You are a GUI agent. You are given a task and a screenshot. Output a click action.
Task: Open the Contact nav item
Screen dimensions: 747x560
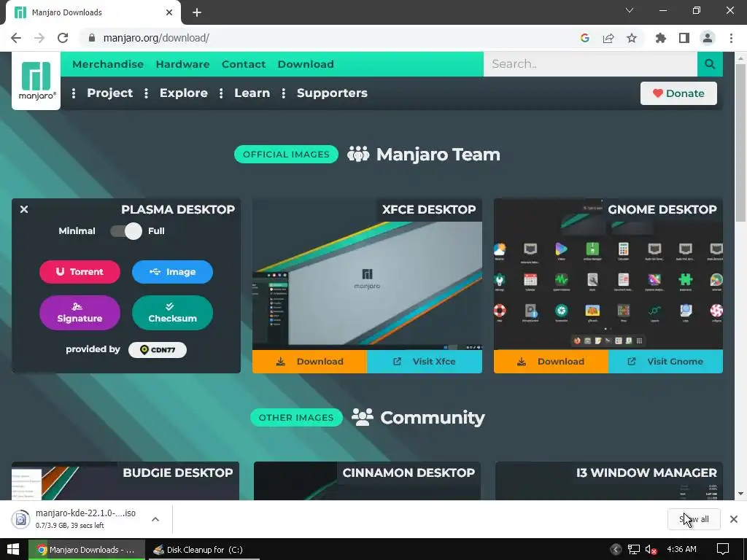click(244, 64)
